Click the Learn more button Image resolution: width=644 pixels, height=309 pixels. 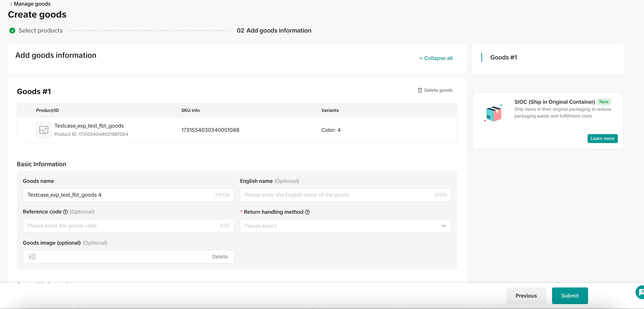coord(602,139)
